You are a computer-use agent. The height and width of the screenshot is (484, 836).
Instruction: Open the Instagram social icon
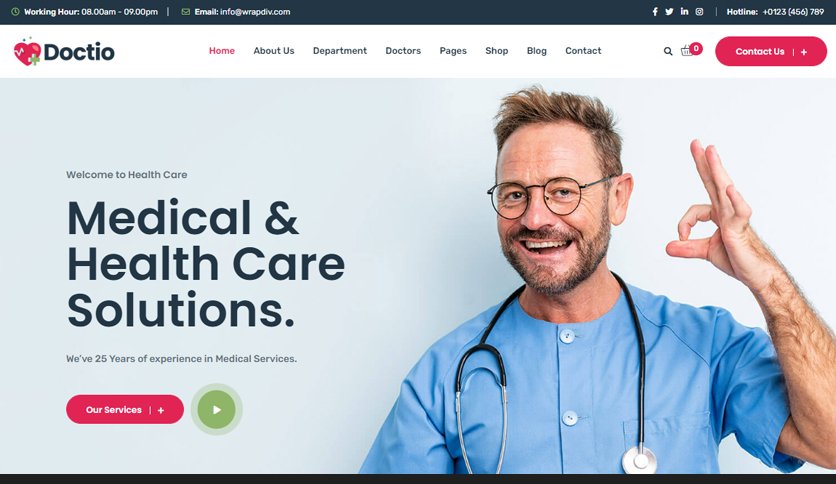point(699,12)
